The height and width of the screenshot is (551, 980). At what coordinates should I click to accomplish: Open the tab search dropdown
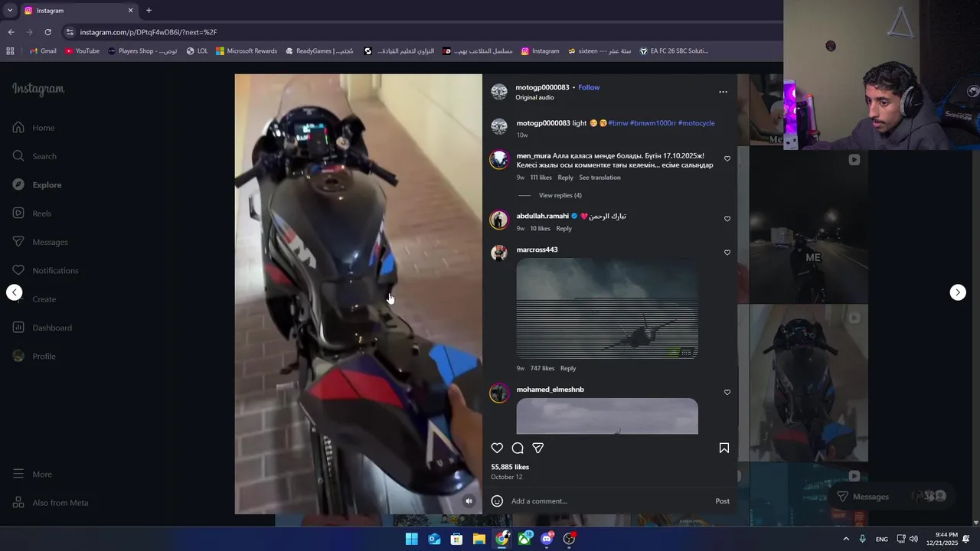[x=9, y=11]
